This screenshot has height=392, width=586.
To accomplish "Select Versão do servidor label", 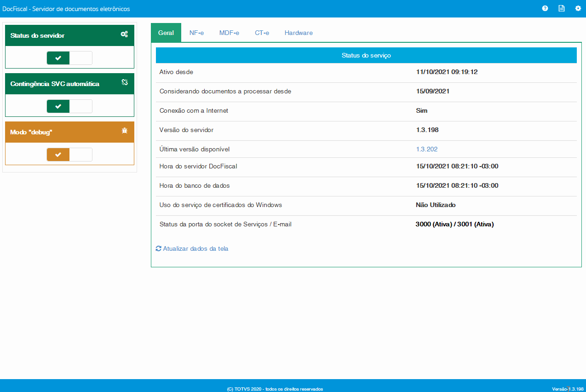I will [186, 130].
